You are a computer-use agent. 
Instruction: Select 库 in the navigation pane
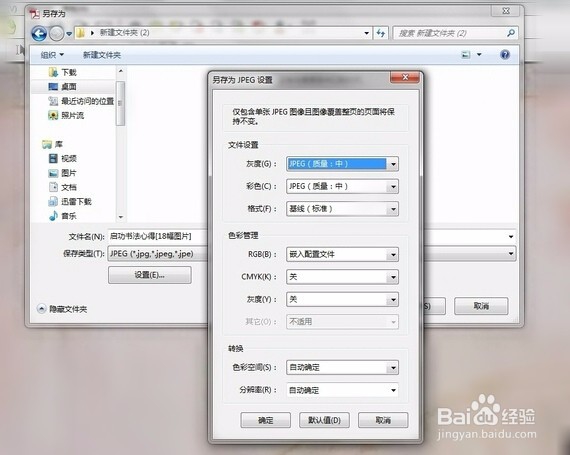[x=52, y=144]
